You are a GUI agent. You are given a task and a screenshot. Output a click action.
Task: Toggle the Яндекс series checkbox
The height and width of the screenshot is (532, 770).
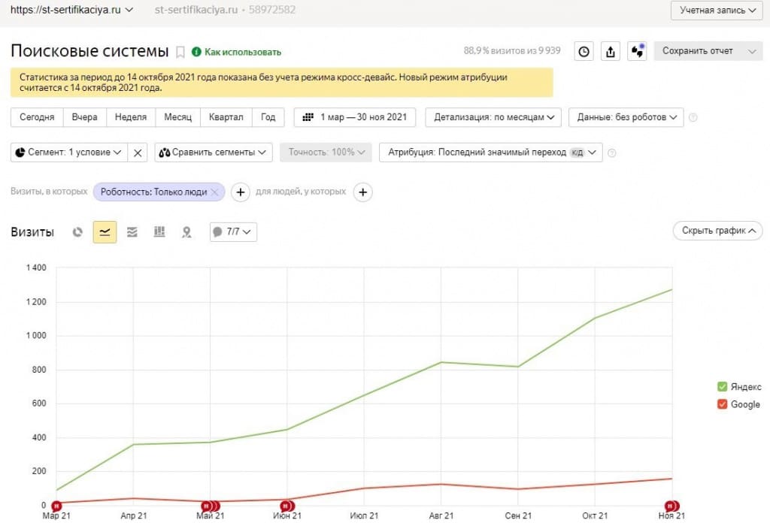(x=722, y=387)
